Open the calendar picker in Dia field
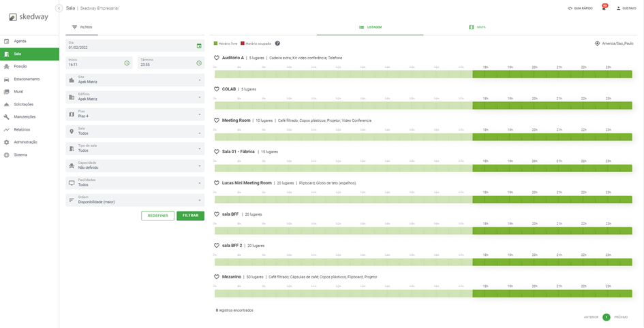This screenshot has height=328, width=644. [x=199, y=46]
